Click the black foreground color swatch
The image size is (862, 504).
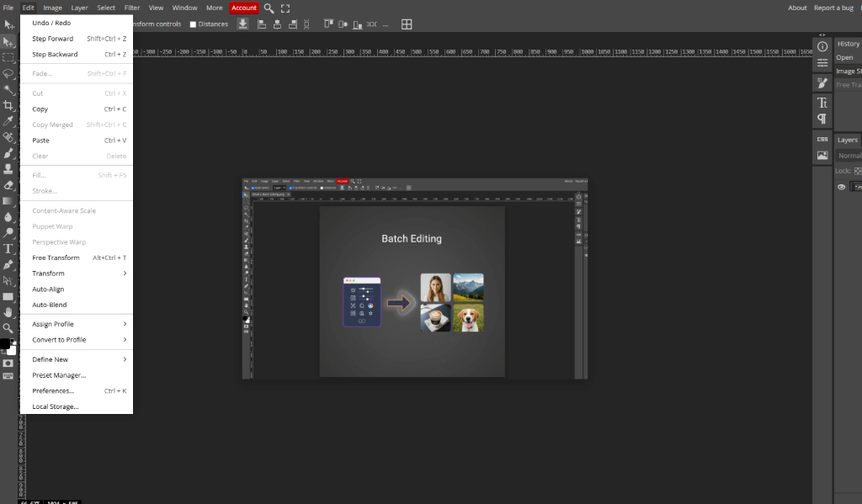point(5,343)
